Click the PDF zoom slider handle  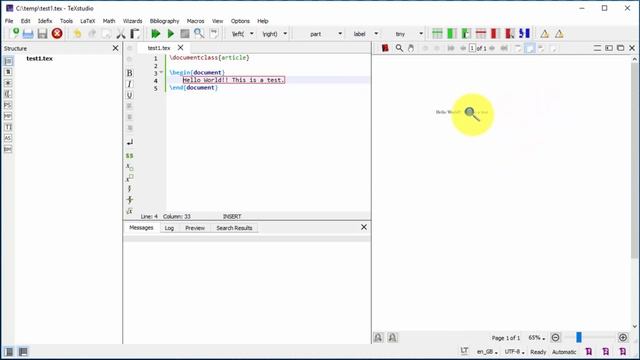point(579,337)
